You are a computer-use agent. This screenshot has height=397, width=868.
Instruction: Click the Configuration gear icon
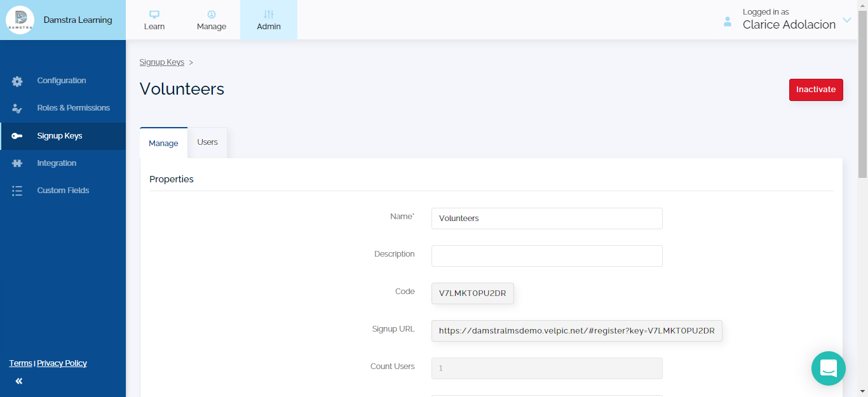tap(17, 81)
